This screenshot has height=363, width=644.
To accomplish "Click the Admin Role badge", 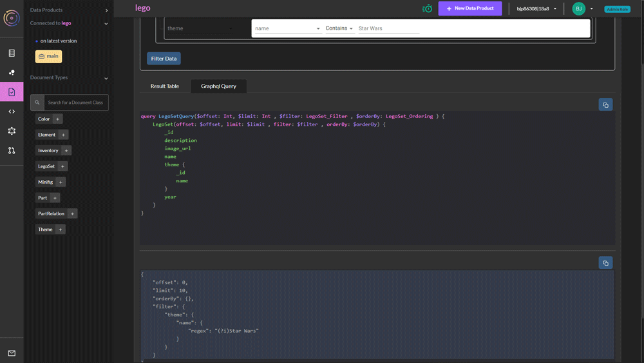I will click(617, 9).
